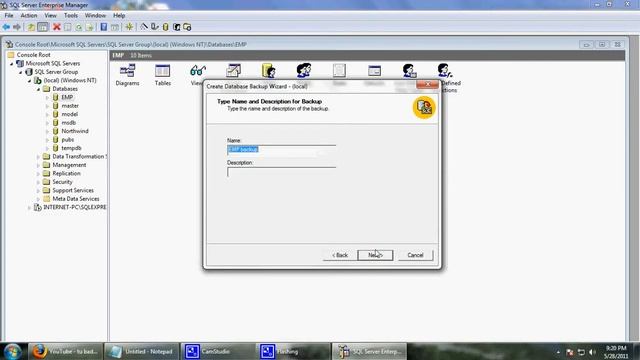Click the register server toolbar icon
640x360 pixels.
[155, 27]
